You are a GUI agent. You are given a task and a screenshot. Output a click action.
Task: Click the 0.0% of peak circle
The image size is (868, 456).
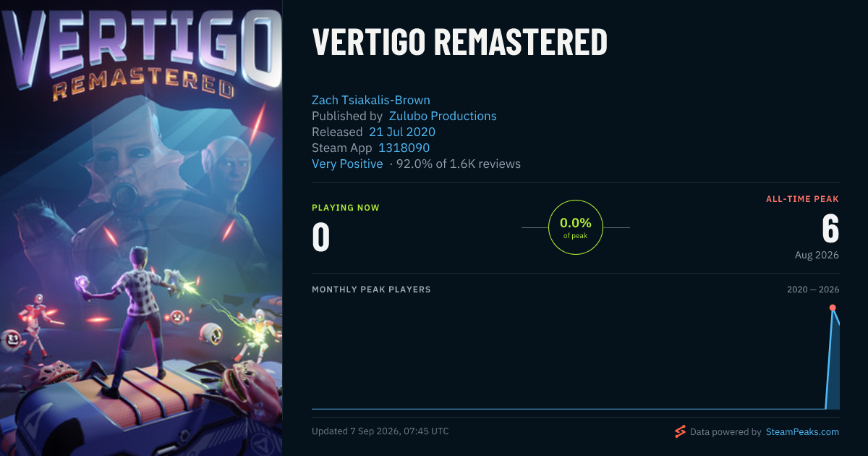pos(576,227)
